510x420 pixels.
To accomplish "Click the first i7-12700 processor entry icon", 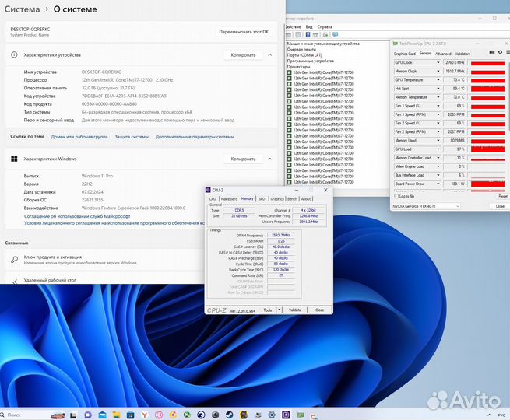I will point(289,72).
